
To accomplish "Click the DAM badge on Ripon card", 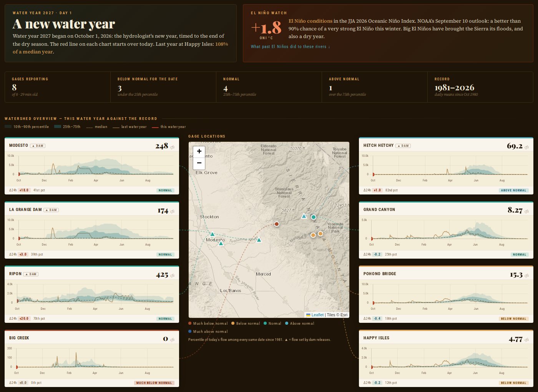I will pyautogui.click(x=31, y=274).
